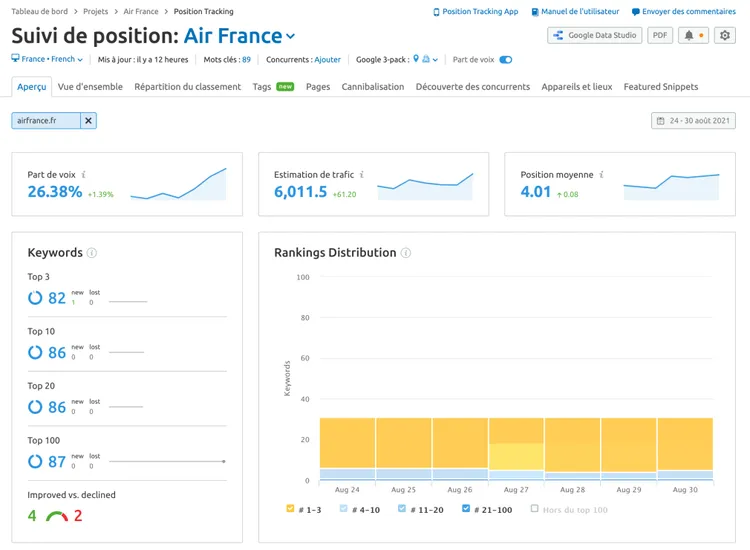Click the 26.38% Part de voix value

click(x=55, y=192)
